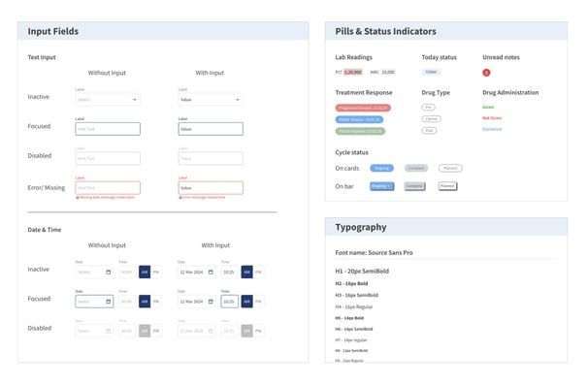Screen dimensions: 588x385
Task: Toggle AM in inactive empty time row
Action: pyautogui.click(x=145, y=272)
